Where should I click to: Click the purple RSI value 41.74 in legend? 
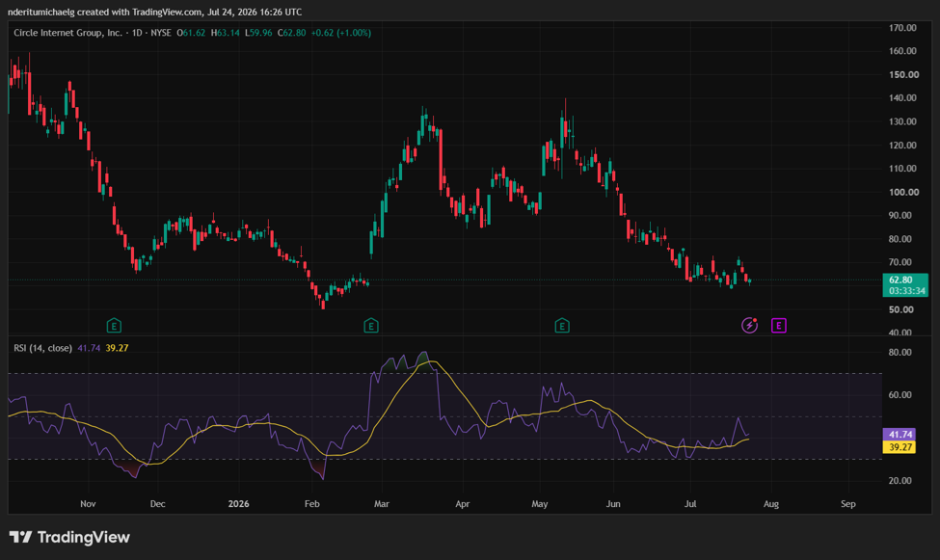coord(89,348)
